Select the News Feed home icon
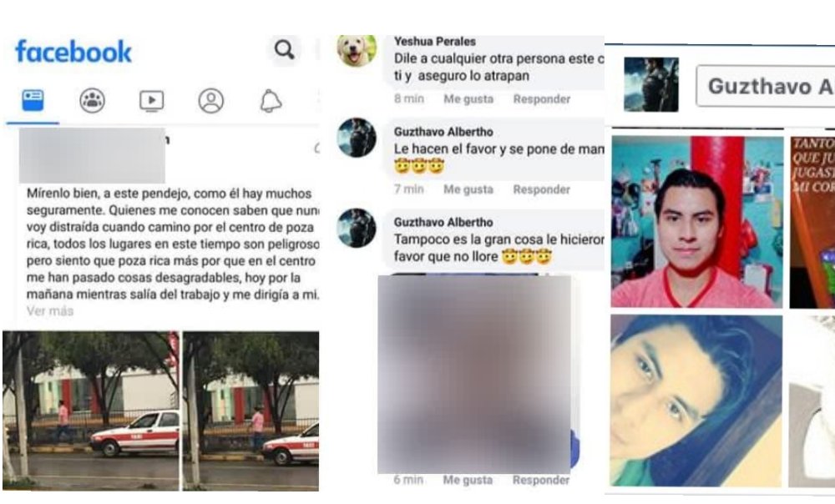This screenshot has height=504, width=835. pyautogui.click(x=33, y=100)
